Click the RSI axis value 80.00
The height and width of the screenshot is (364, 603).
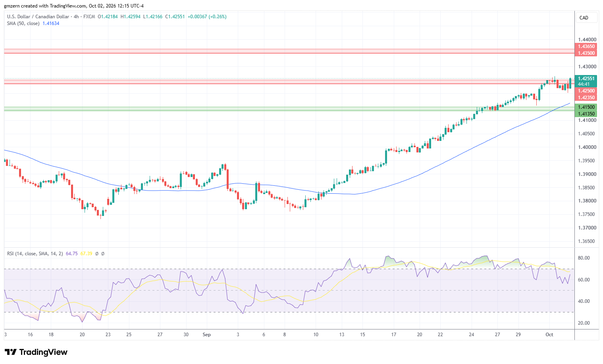coord(584,258)
